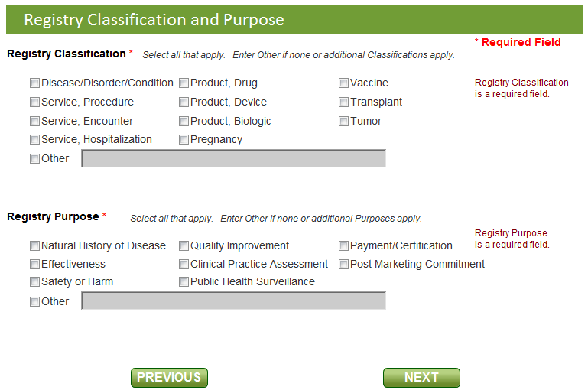Image resolution: width=588 pixels, height=390 pixels.
Task: Enable the Quality Improvement checkbox
Action: tap(184, 246)
